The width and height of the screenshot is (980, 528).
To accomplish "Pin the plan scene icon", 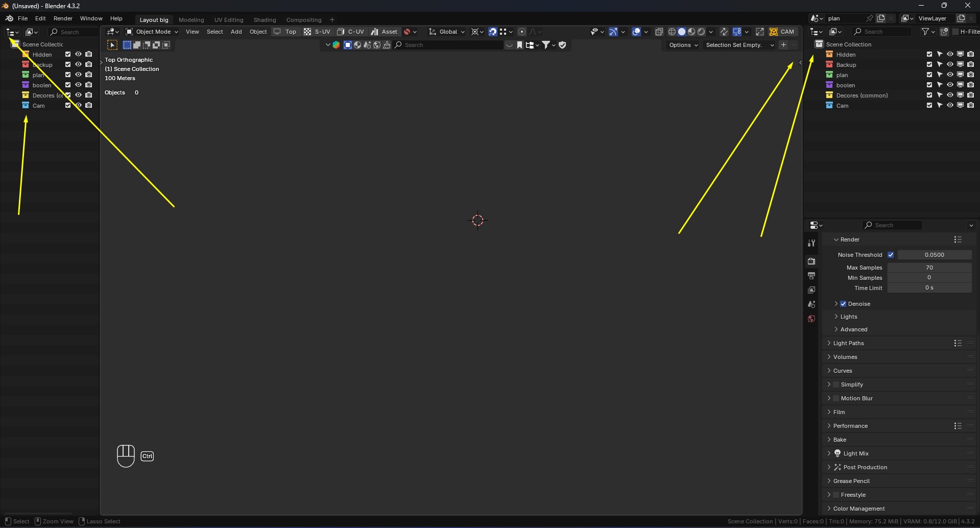I will pyautogui.click(x=869, y=18).
